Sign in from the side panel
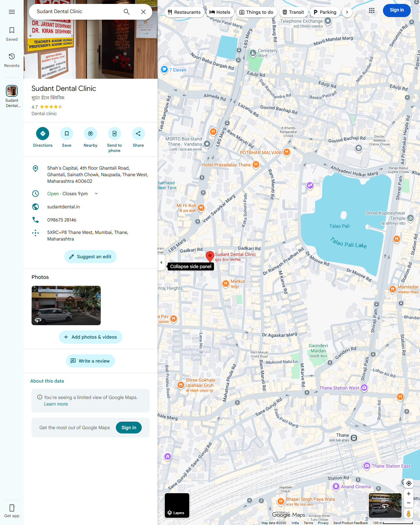The width and height of the screenshot is (420, 525). coord(129,428)
